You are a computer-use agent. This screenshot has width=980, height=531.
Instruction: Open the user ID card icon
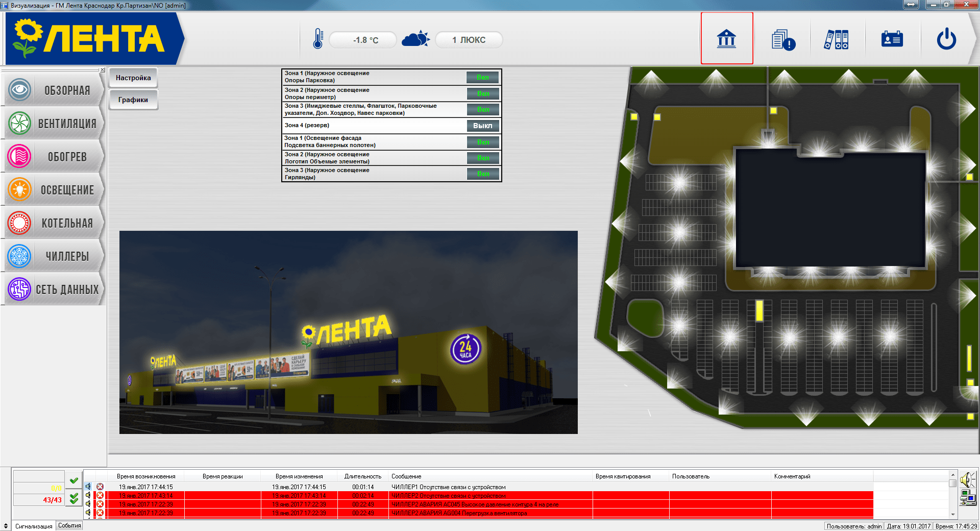coord(892,39)
